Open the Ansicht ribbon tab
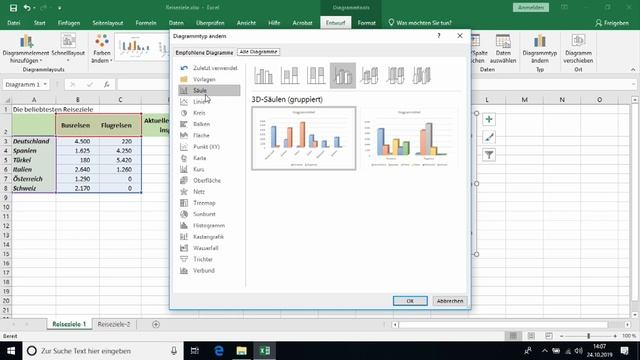Viewport: 640px width, 360px height. tap(246, 23)
